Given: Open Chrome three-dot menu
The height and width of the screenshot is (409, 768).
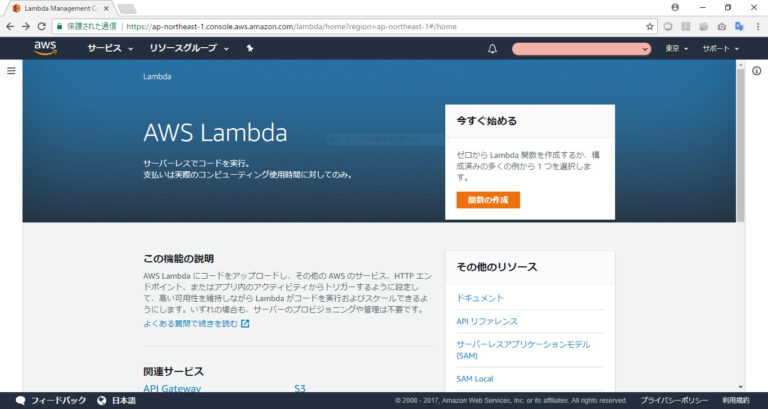Looking at the screenshot, I should (x=757, y=26).
